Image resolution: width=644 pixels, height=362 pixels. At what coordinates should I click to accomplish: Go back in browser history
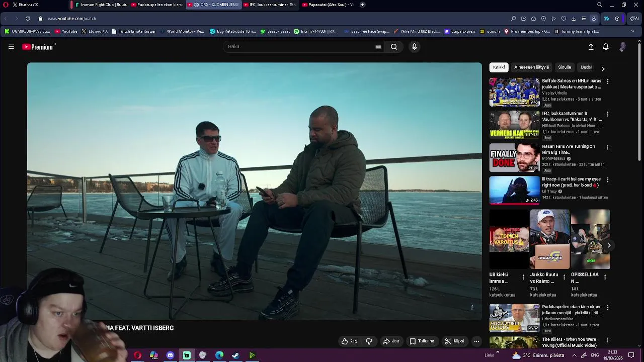(x=6, y=19)
